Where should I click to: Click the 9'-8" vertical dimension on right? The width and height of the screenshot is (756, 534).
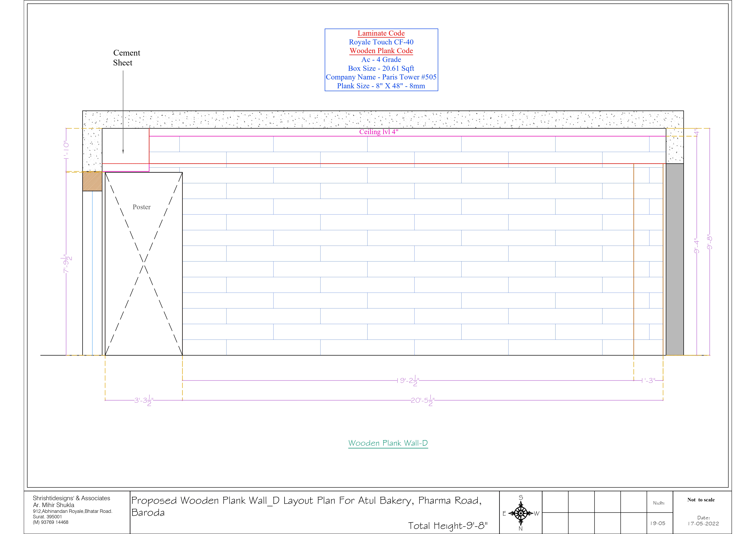click(710, 242)
